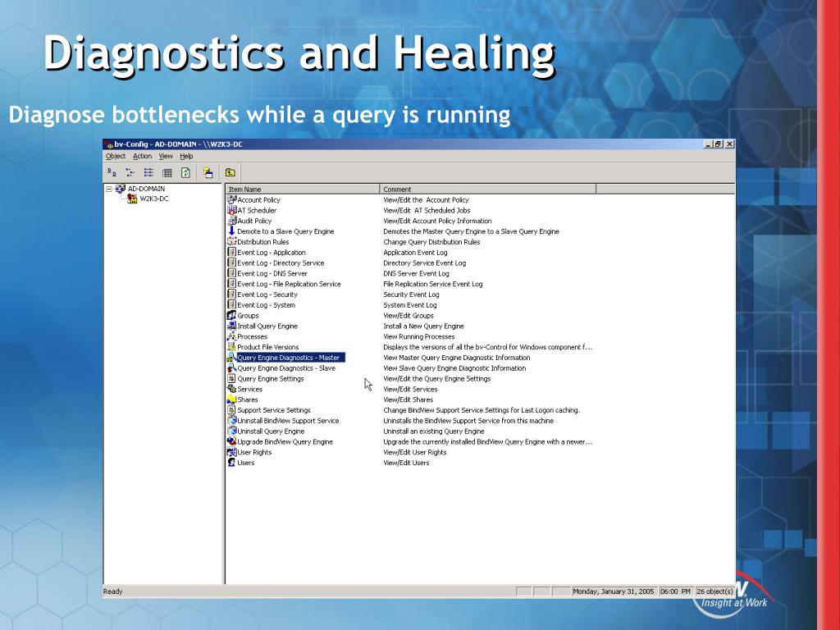Click the up one level folder icon
This screenshot has height=630, width=840.
[231, 172]
